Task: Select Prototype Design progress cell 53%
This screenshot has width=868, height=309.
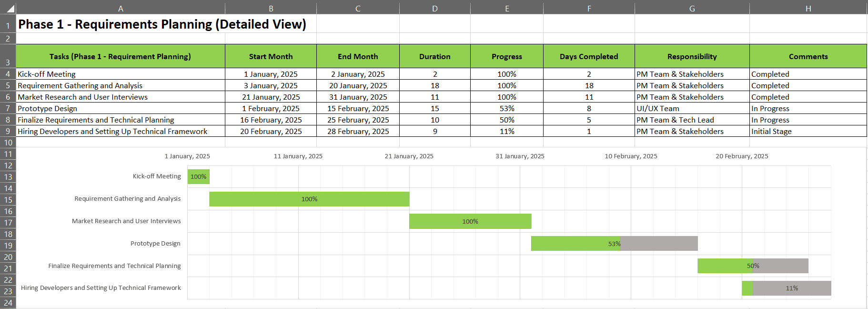Action: (x=507, y=108)
